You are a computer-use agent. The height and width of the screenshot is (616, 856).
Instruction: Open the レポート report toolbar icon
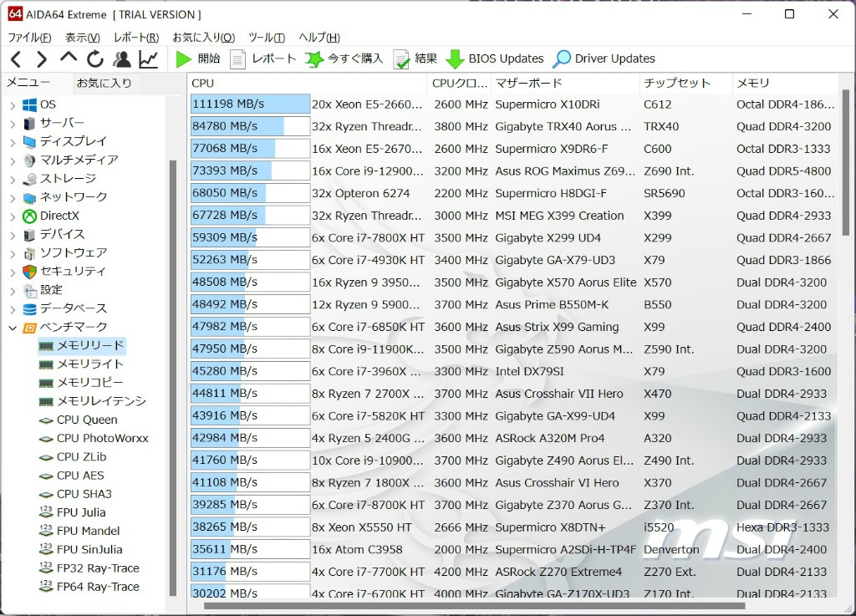coord(238,59)
